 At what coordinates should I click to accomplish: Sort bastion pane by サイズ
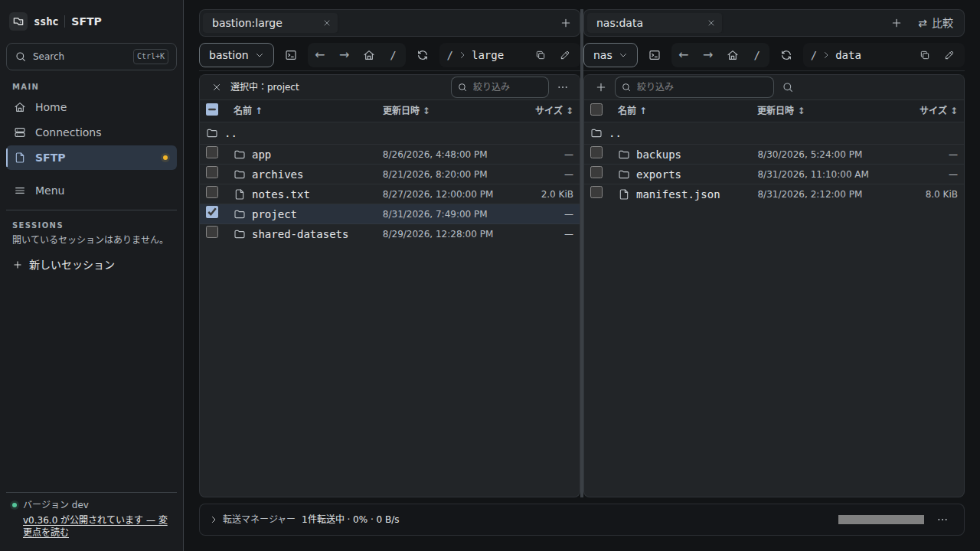point(554,110)
